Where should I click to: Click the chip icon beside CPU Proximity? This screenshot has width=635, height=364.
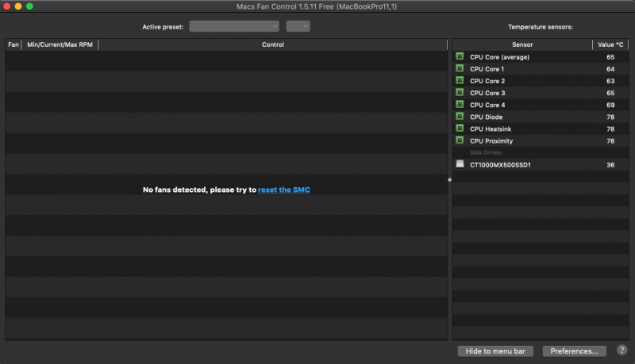click(x=460, y=140)
